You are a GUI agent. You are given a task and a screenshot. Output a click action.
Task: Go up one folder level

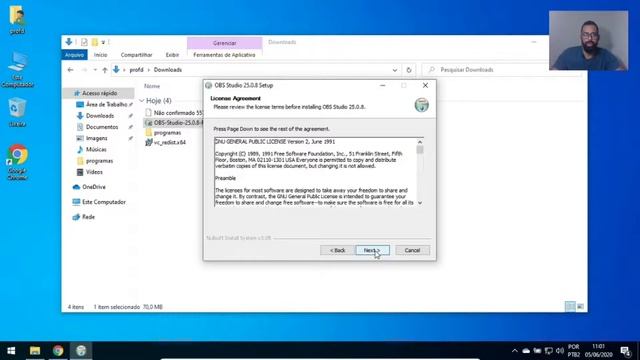(x=104, y=70)
